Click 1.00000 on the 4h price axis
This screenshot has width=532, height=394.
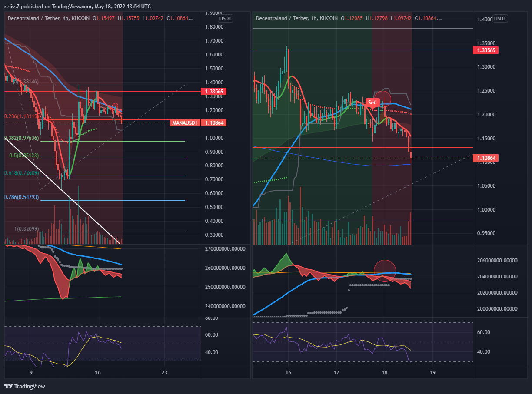point(214,138)
